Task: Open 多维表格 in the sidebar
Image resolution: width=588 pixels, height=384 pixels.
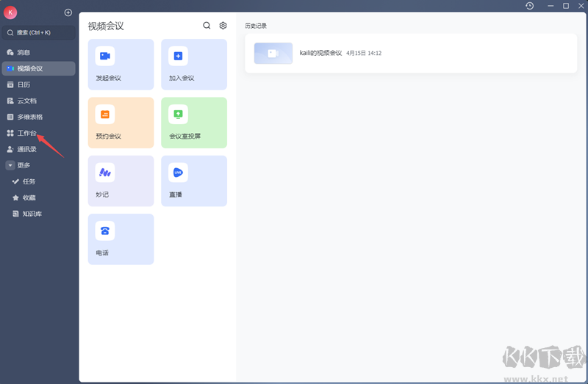Action: [39, 117]
